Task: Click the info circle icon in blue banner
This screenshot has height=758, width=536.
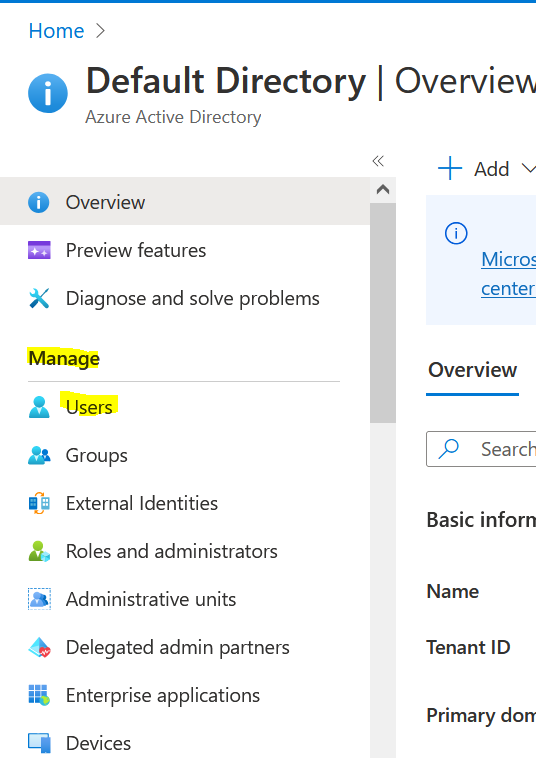Action: pos(456,233)
